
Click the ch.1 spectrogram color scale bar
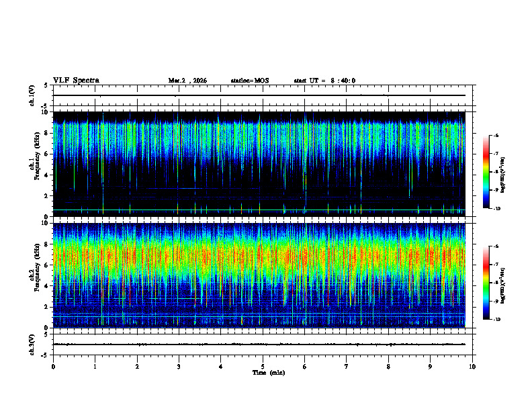click(x=486, y=172)
